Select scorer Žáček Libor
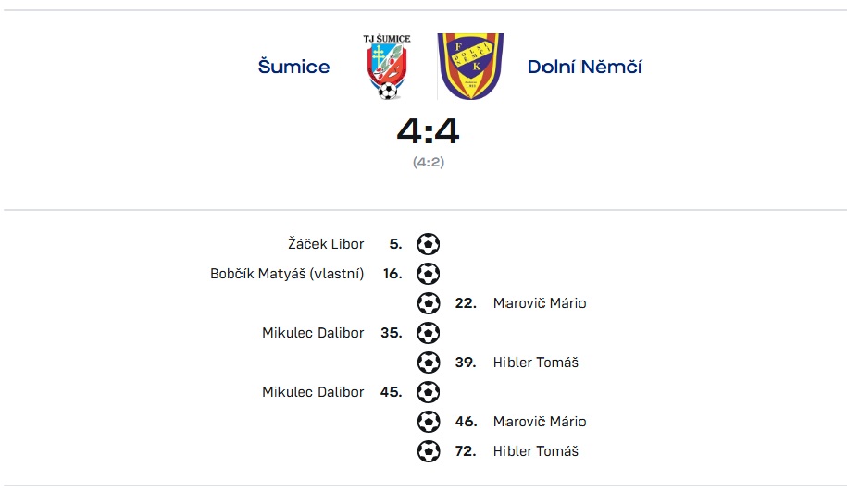Screen dimensions: 847x504 [326, 244]
